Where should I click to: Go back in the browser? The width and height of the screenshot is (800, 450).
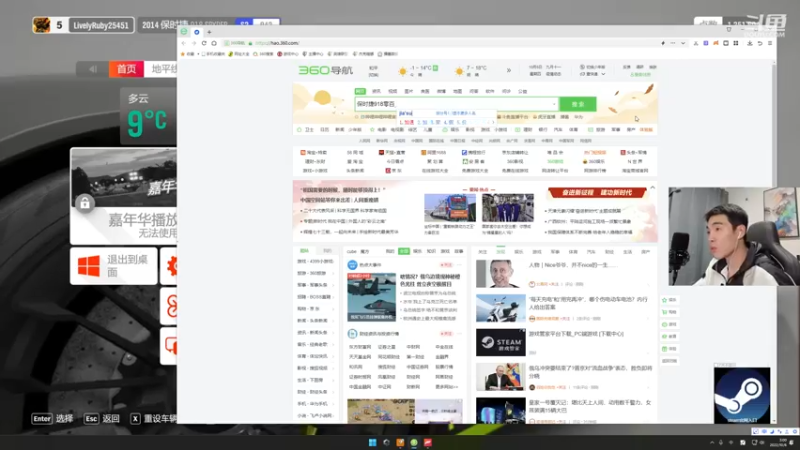click(x=184, y=43)
